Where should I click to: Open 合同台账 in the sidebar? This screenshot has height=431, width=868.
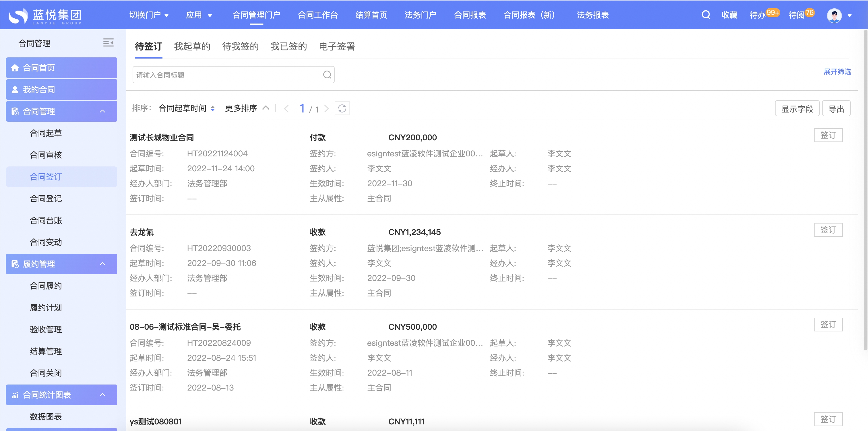46,220
